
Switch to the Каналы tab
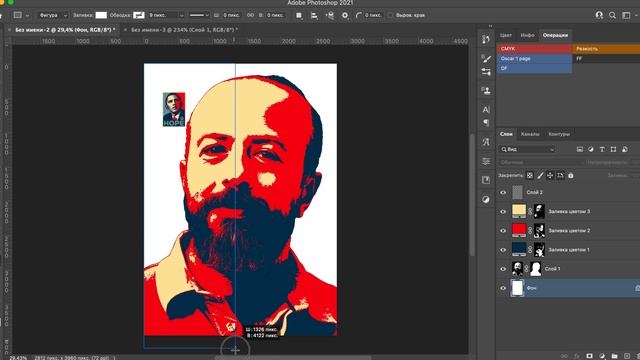[x=530, y=134]
